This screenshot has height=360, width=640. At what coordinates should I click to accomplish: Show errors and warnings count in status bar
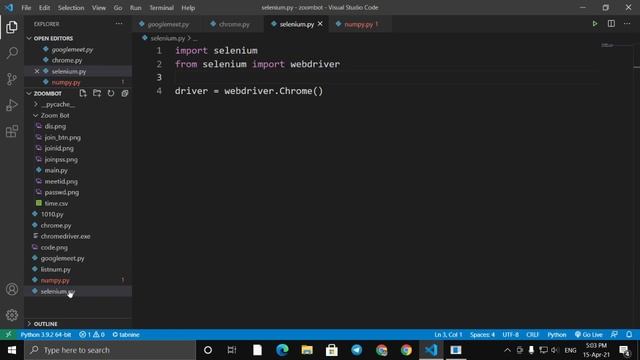pos(92,334)
